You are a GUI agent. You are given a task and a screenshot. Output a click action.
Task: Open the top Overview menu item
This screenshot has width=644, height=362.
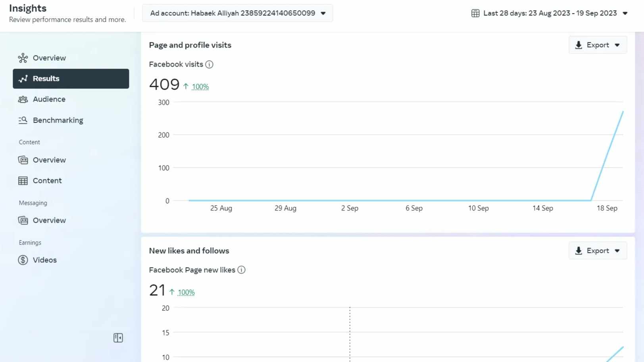point(71,58)
